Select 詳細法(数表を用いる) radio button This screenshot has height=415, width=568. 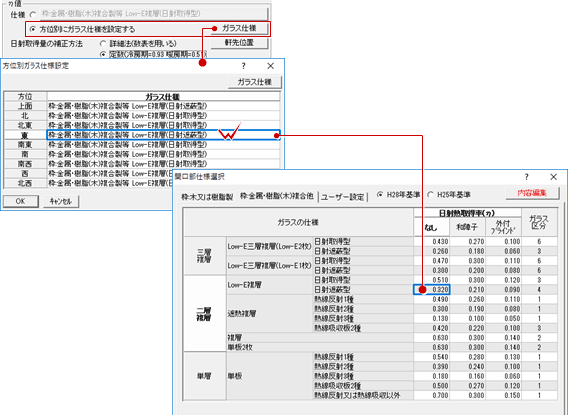103,43
